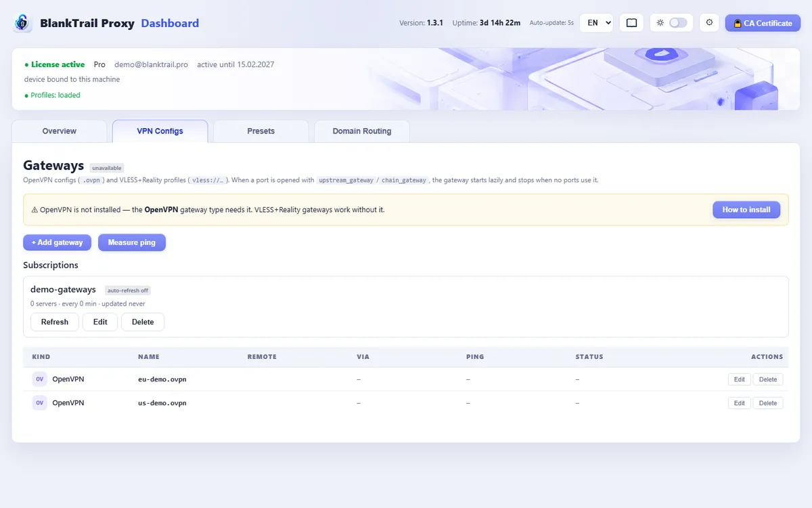This screenshot has width=812, height=508.
Task: Click the License active status text
Action: (x=55, y=64)
